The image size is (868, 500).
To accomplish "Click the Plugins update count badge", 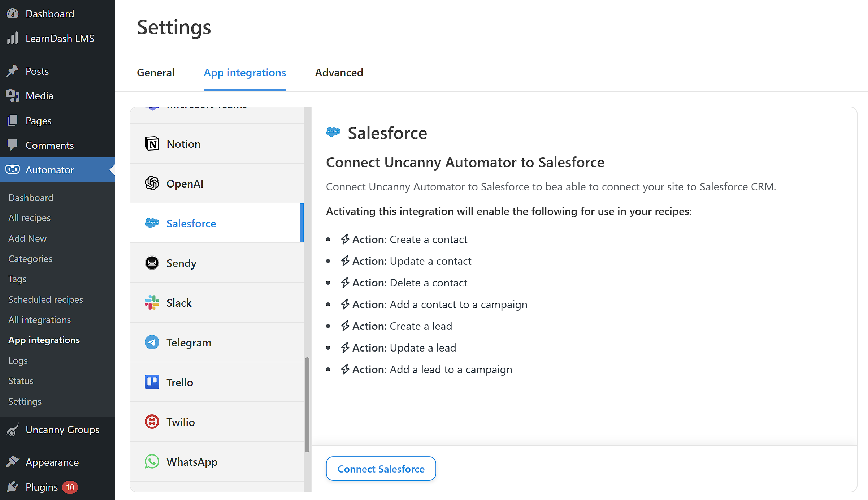I will tap(70, 487).
